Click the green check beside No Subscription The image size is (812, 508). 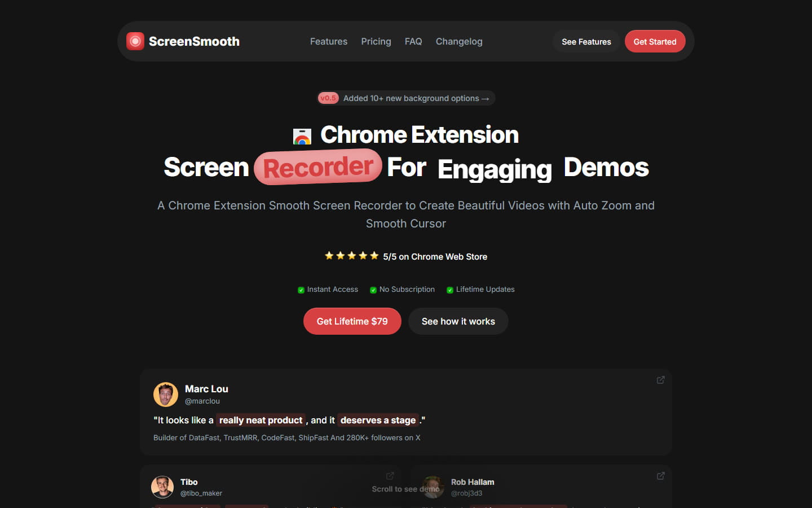tap(373, 290)
